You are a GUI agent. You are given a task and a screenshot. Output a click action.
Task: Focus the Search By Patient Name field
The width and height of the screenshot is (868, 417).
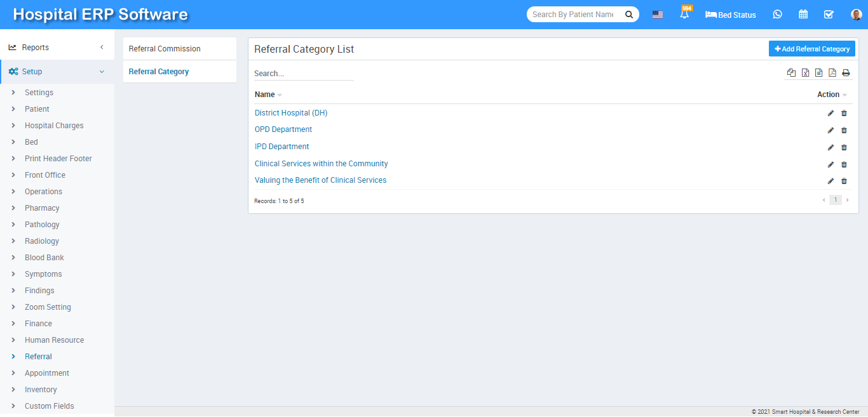573,15
